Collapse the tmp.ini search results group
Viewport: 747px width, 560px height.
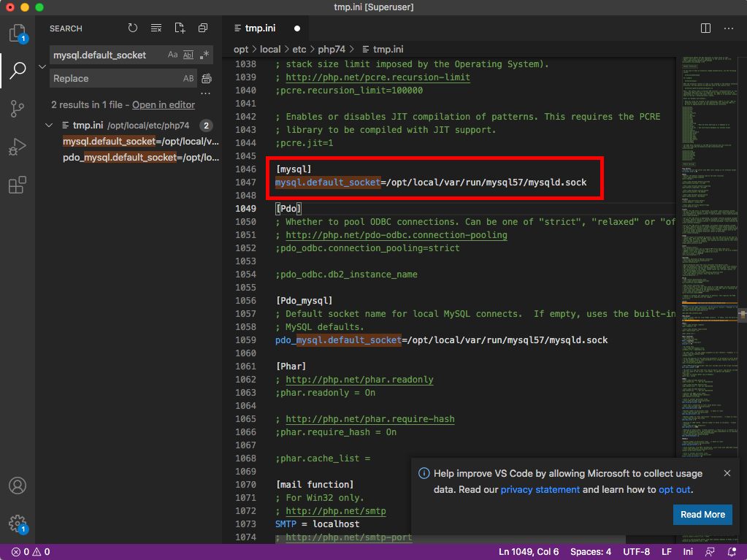click(x=49, y=126)
